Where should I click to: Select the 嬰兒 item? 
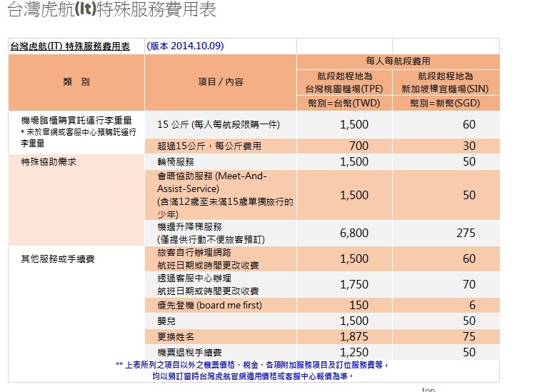click(x=166, y=321)
